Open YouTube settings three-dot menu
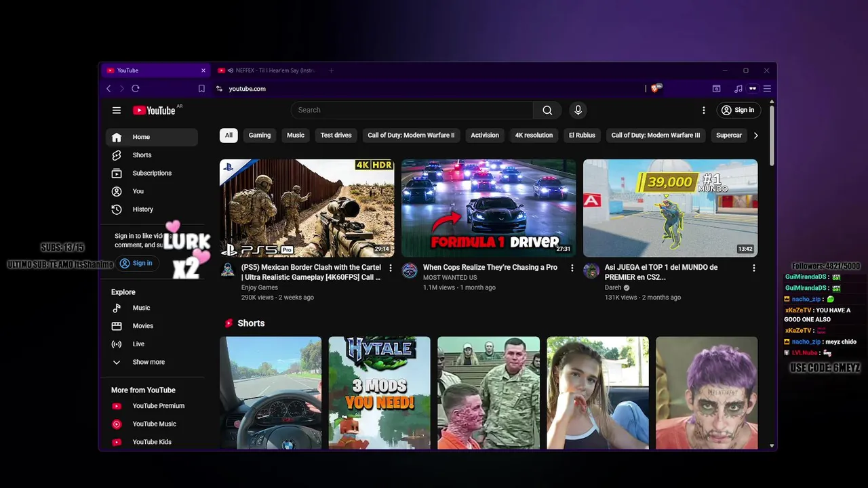 click(x=704, y=110)
